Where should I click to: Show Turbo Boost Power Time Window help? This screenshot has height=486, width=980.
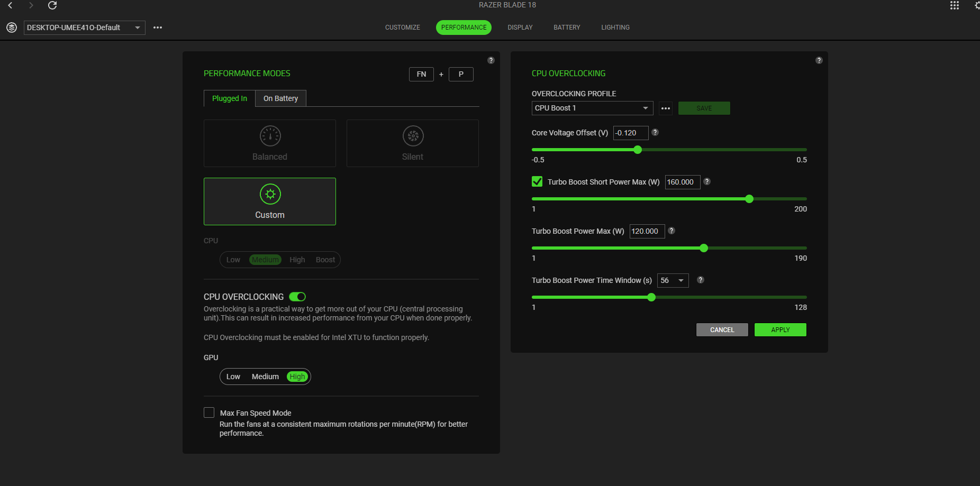click(701, 280)
